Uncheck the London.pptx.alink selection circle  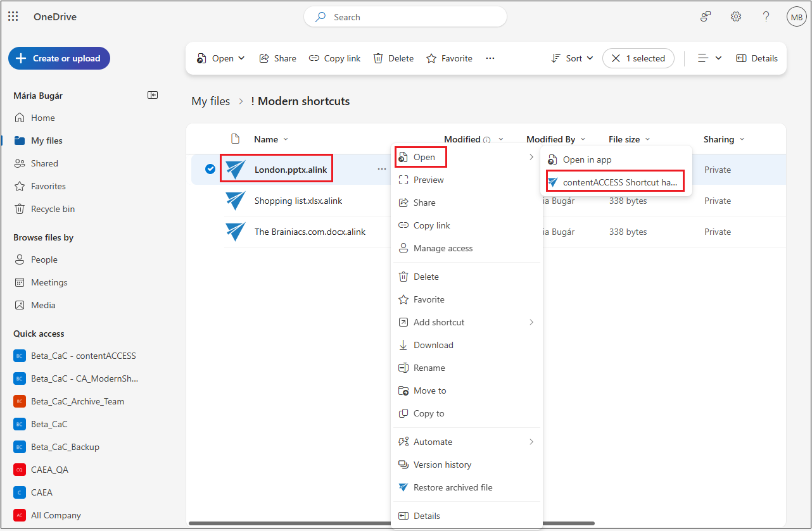point(210,169)
